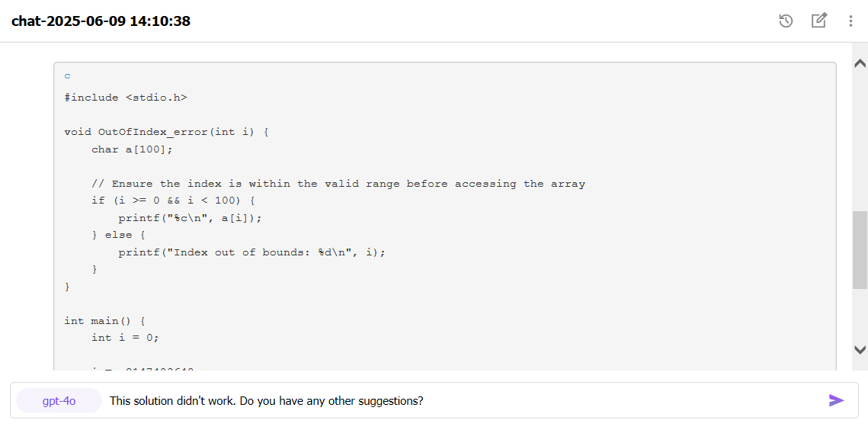The width and height of the screenshot is (868, 430).
Task: Send the message with the purple arrow
Action: coord(836,400)
